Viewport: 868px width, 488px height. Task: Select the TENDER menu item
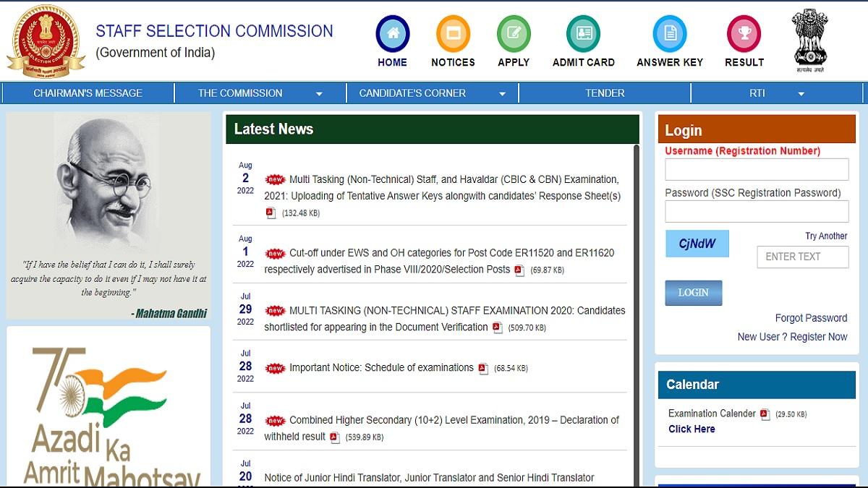[x=605, y=93]
